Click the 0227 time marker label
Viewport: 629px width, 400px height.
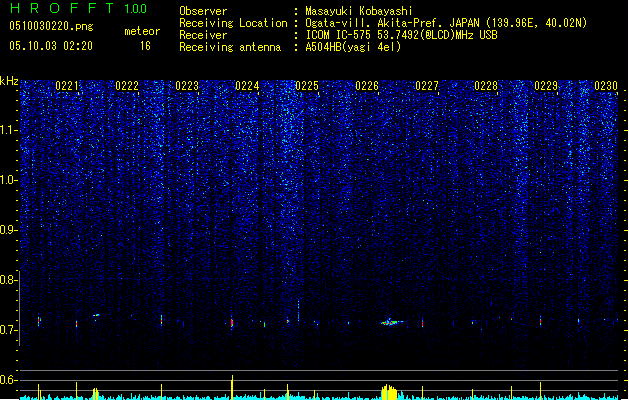point(427,86)
